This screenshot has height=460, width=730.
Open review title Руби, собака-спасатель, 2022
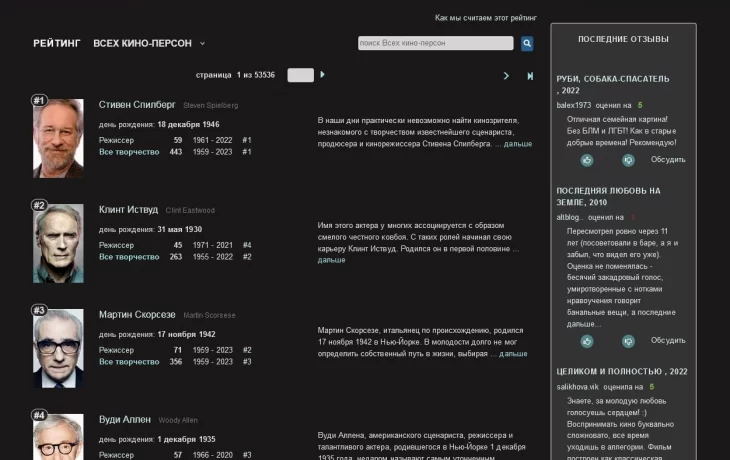(613, 85)
